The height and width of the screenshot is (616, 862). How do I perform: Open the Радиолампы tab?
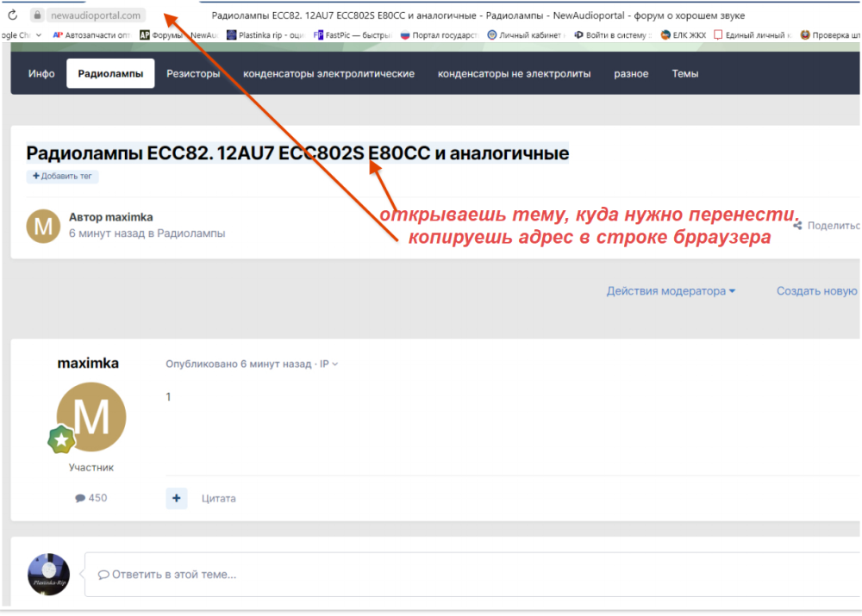click(x=110, y=74)
